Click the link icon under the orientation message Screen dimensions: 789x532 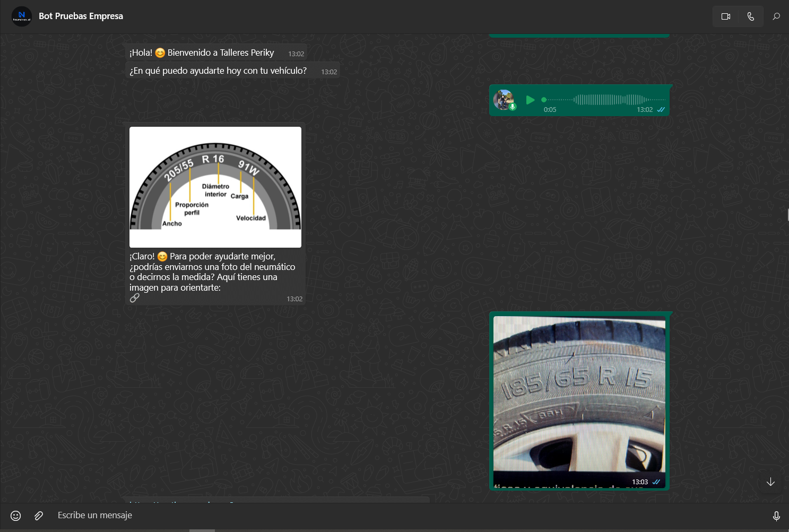[135, 298]
